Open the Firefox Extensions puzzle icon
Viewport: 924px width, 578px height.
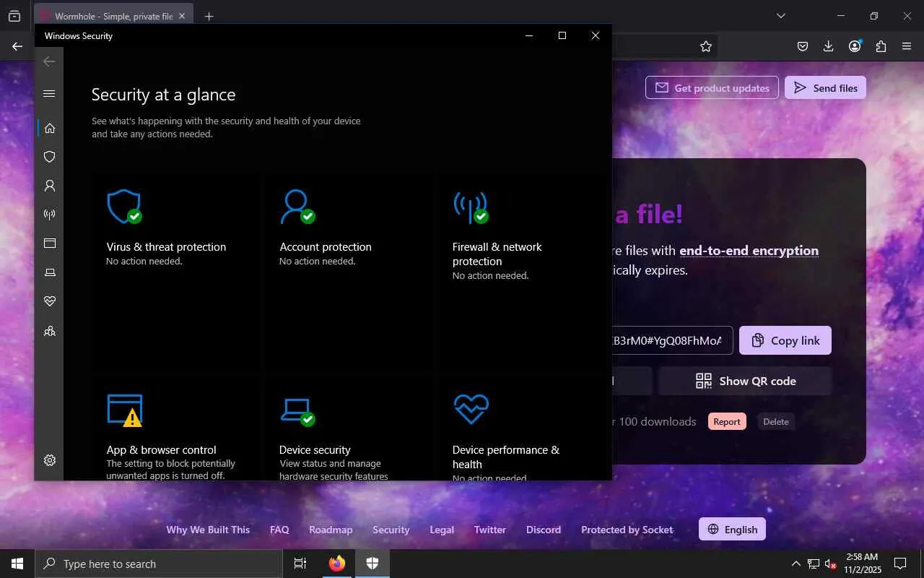[881, 46]
